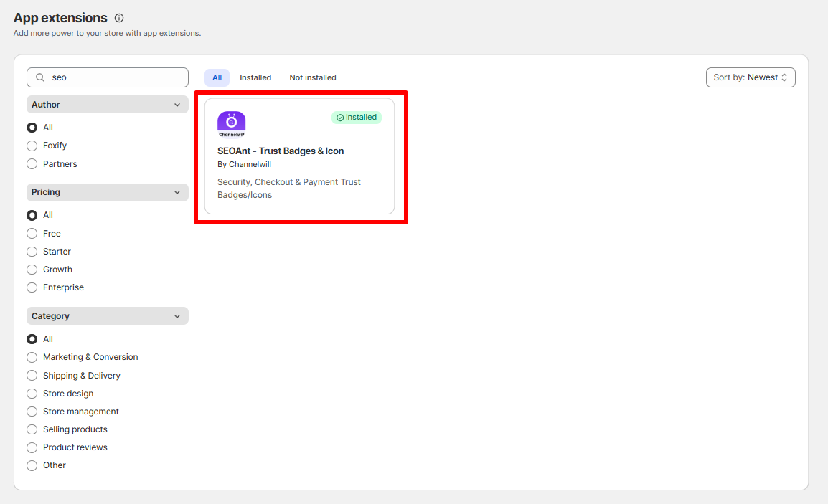Select the Foxify author filter
The height and width of the screenshot is (504, 828).
pyautogui.click(x=32, y=146)
